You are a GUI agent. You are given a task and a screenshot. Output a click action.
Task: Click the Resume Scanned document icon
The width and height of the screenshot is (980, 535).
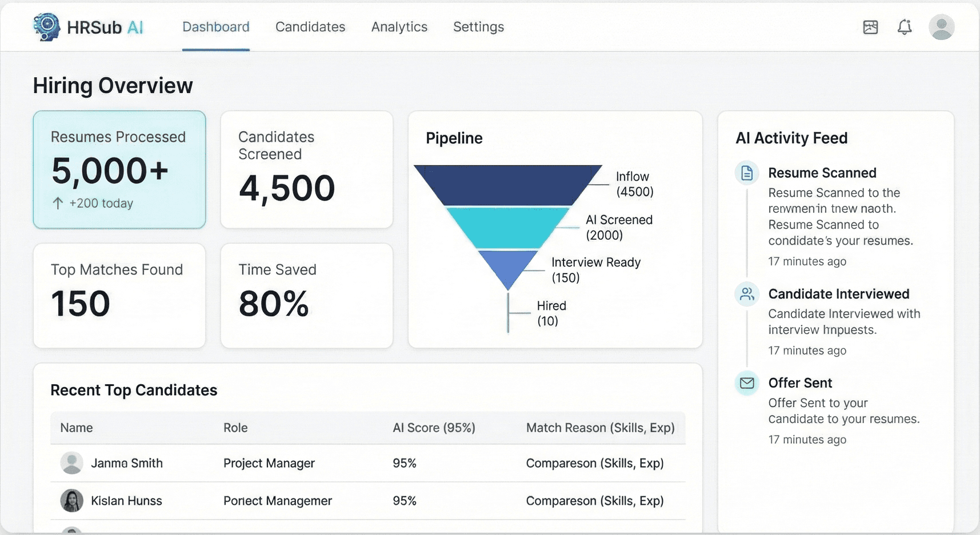[746, 173]
